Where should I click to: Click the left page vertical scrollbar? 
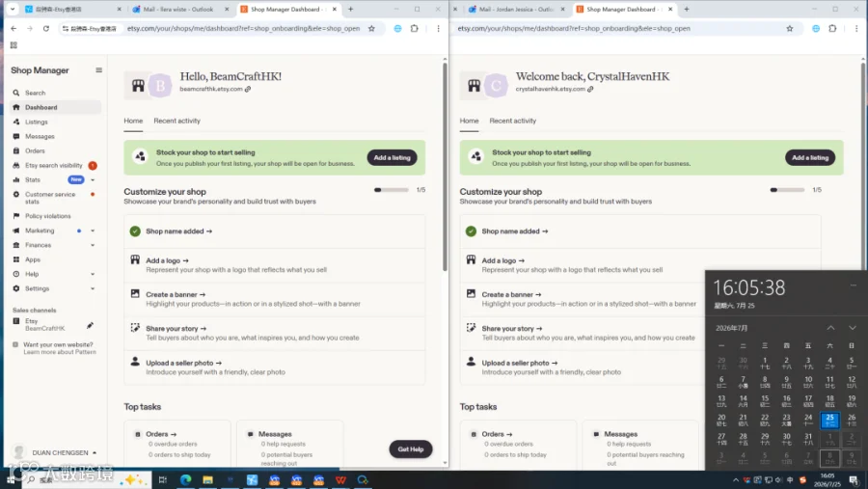pos(445,166)
